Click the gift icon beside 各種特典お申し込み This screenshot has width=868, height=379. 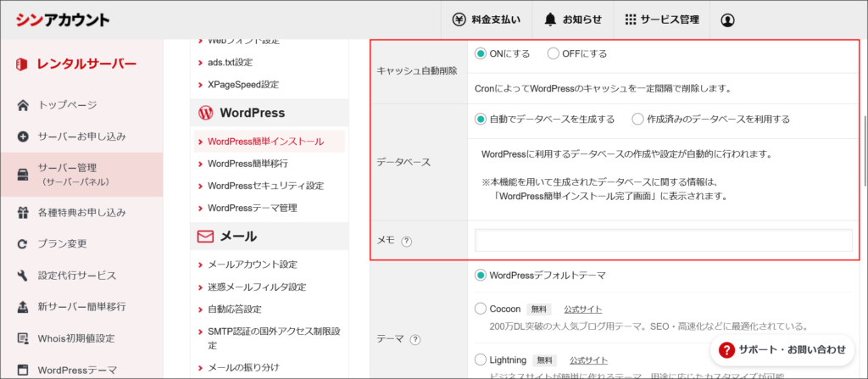[23, 212]
